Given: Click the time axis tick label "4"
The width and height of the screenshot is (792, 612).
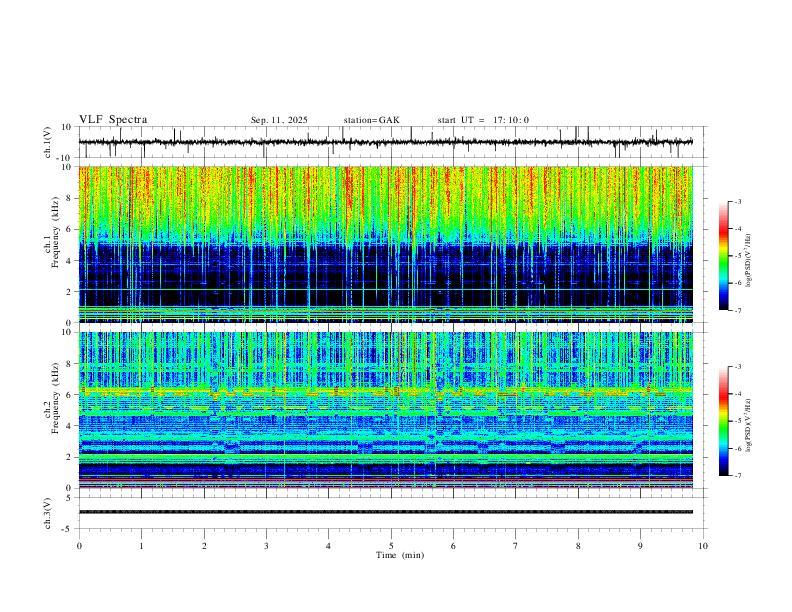Looking at the screenshot, I should coord(328,546).
